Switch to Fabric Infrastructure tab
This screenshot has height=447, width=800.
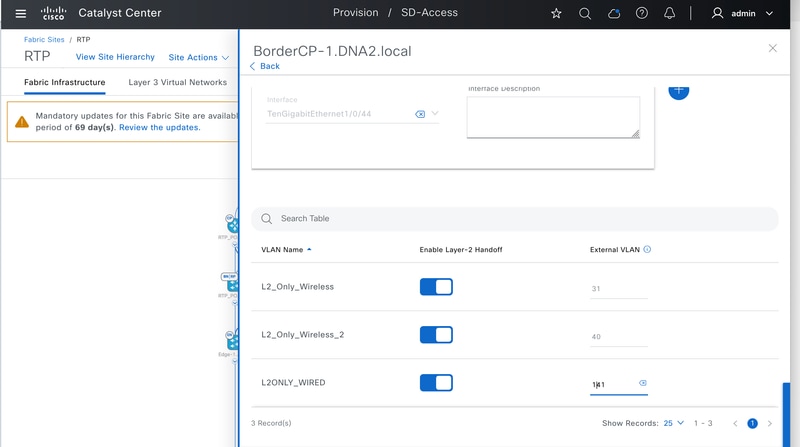pos(64,82)
